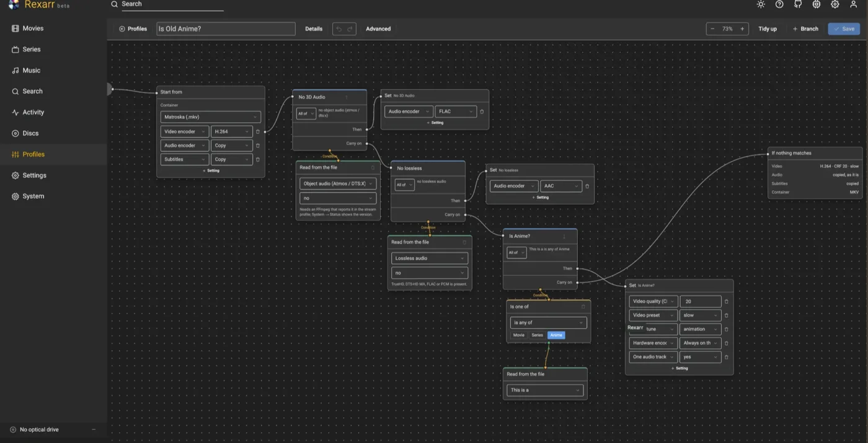
Task: Open the help question mark icon
Action: [779, 4]
